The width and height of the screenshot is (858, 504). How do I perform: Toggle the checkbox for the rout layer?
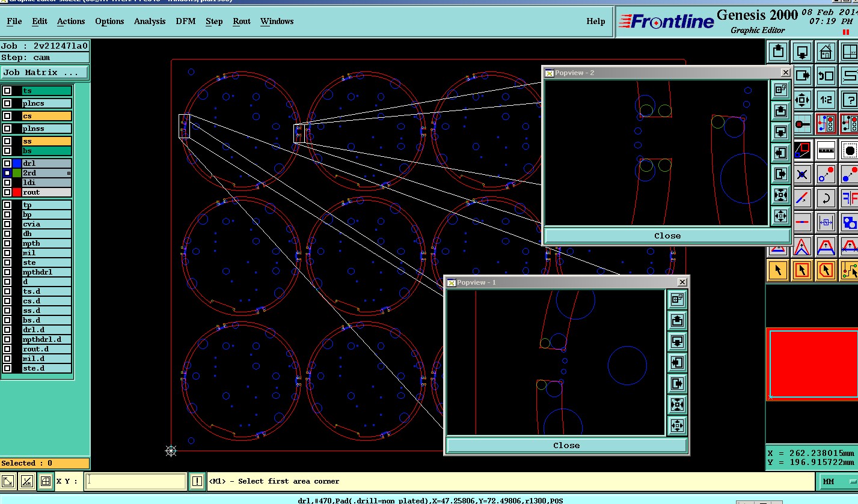tap(7, 192)
